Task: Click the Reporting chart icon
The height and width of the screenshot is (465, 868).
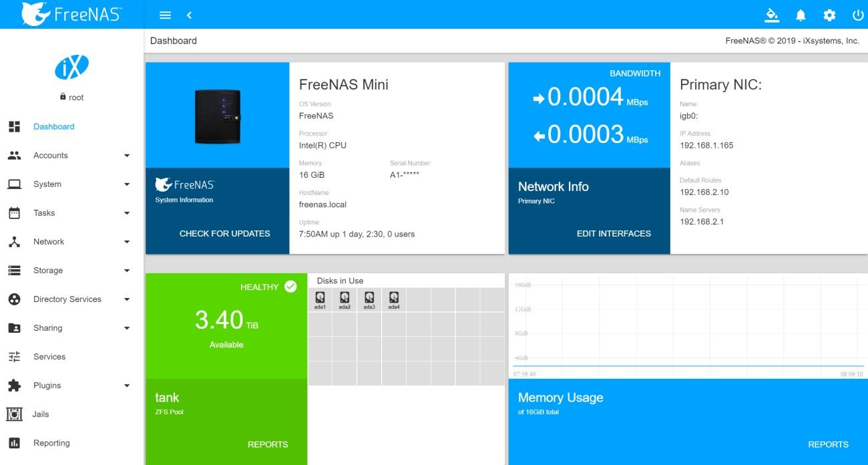Action: (14, 442)
